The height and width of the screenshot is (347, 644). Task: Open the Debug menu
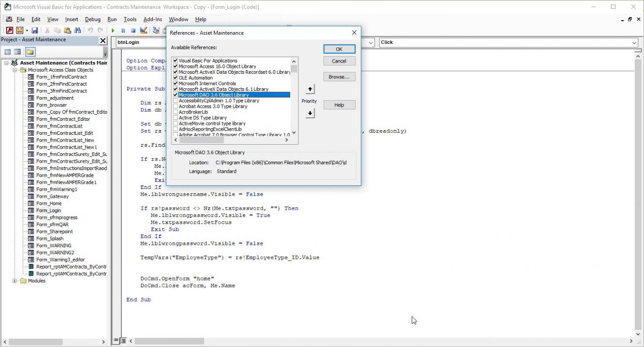93,19
